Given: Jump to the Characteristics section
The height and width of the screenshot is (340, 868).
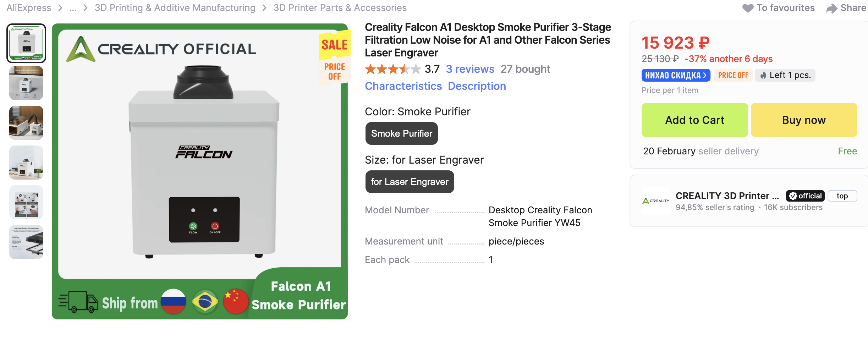Looking at the screenshot, I should tap(403, 86).
